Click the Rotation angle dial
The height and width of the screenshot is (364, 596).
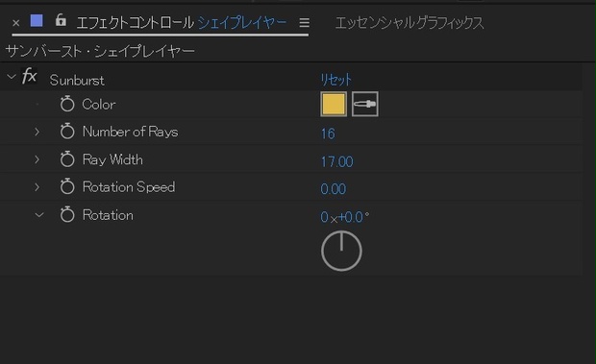[x=341, y=251]
